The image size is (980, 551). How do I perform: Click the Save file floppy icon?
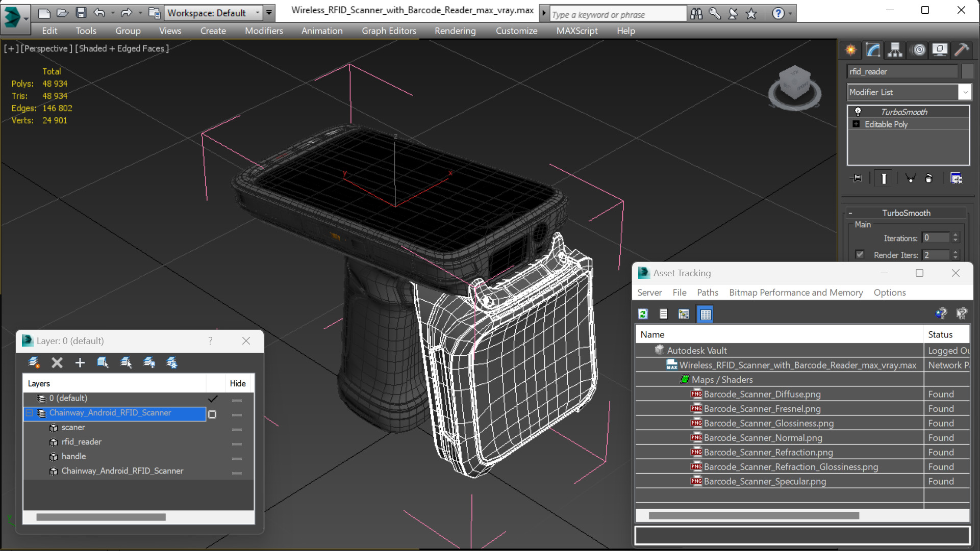click(x=81, y=13)
